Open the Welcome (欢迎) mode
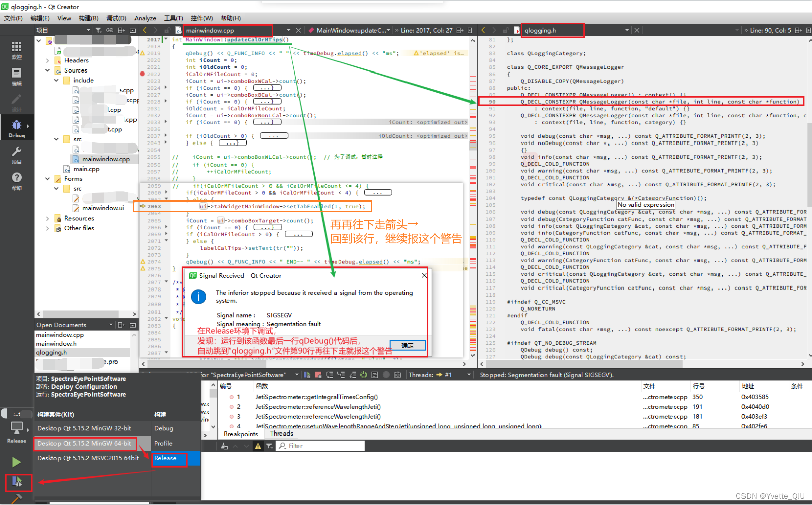 pos(17,50)
